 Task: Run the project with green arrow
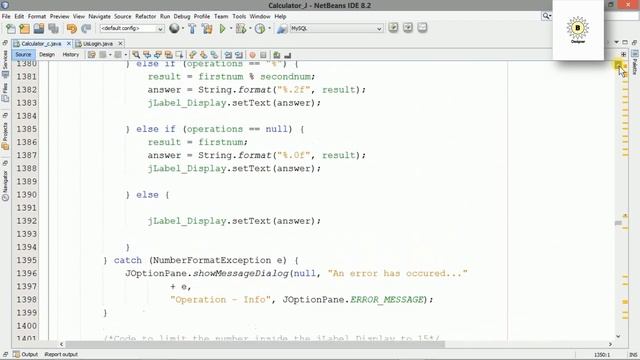click(x=222, y=29)
